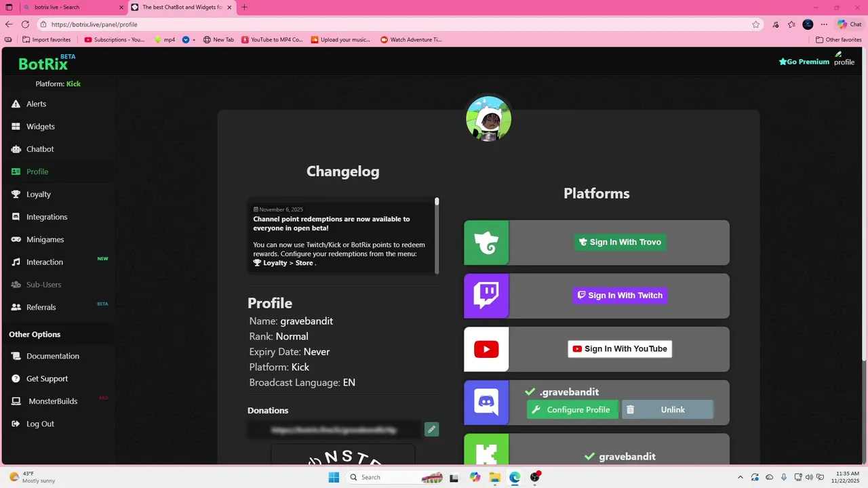Show hidden system tray icons
868x488 pixels.
(740, 477)
